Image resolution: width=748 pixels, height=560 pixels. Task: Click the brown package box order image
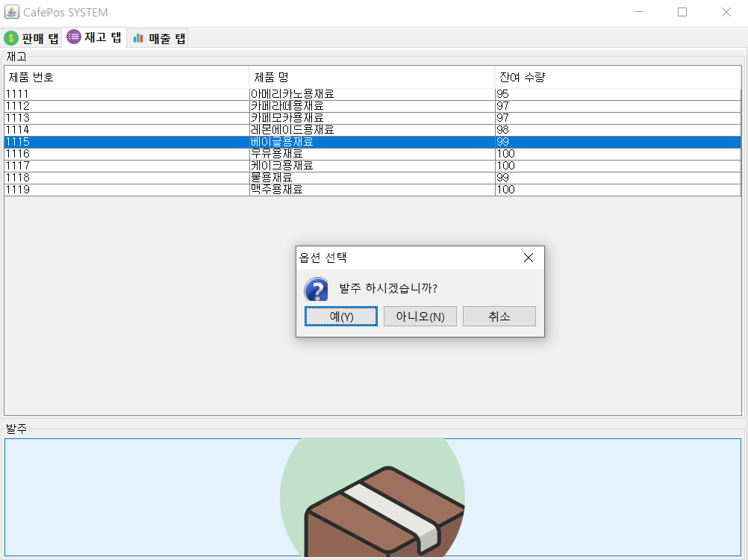point(373,497)
